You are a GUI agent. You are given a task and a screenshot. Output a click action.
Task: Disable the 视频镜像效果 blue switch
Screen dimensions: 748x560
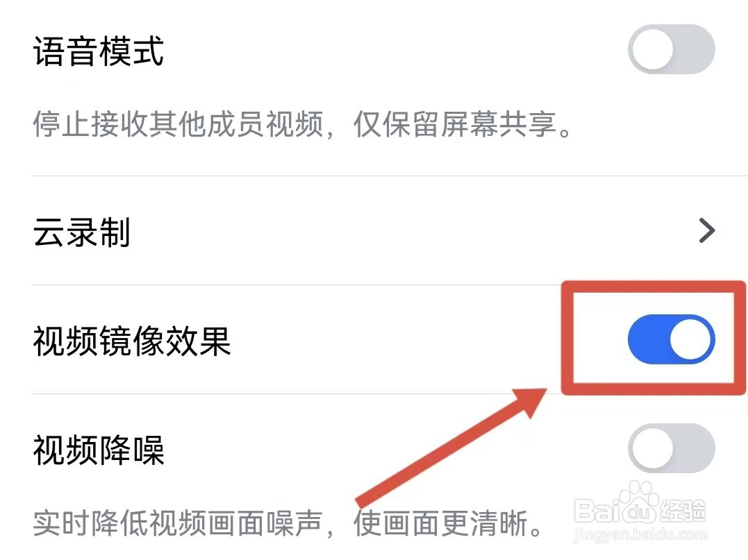671,339
